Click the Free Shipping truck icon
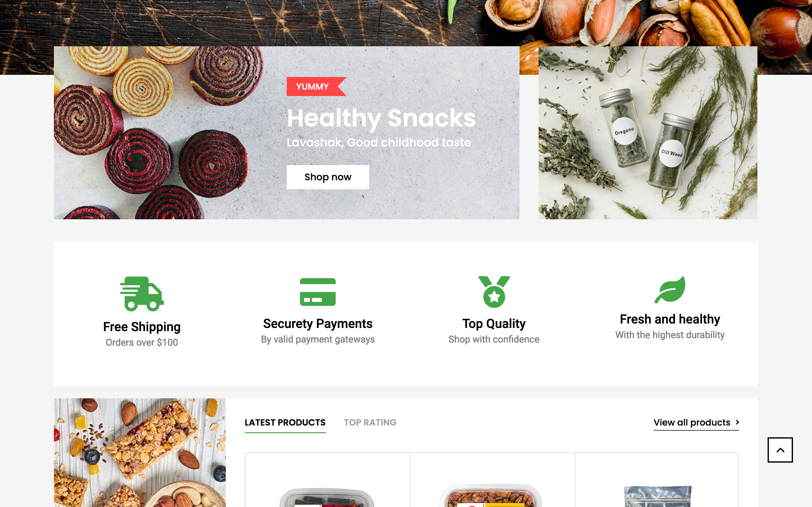812x507 pixels. (x=142, y=294)
